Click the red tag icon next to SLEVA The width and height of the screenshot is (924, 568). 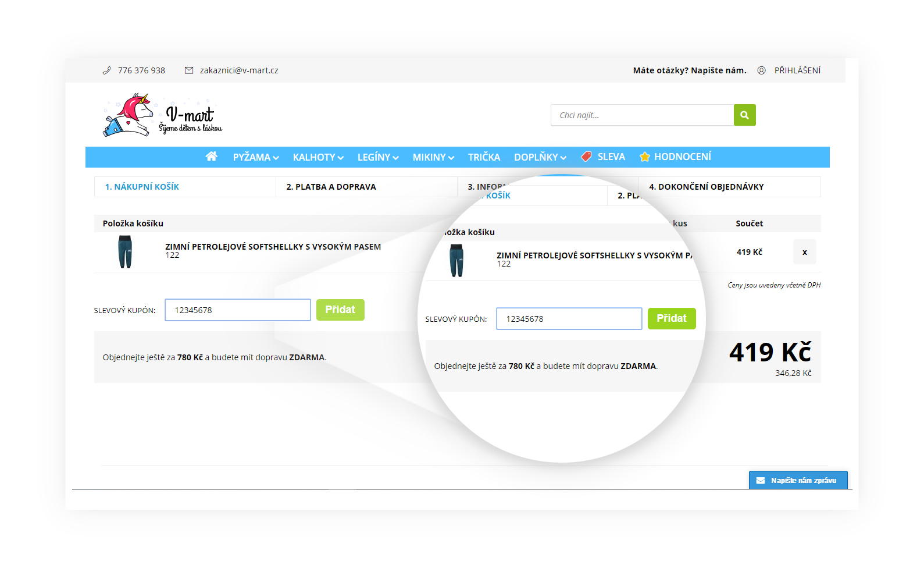pyautogui.click(x=586, y=157)
